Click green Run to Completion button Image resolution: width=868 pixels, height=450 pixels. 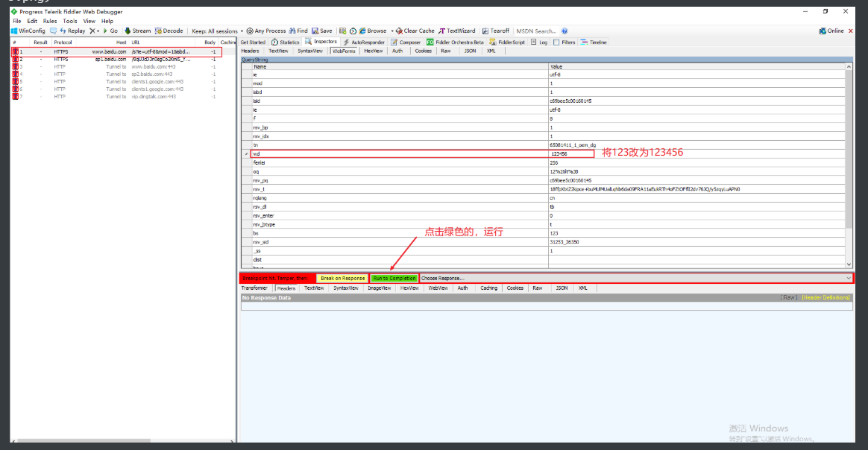pos(394,279)
